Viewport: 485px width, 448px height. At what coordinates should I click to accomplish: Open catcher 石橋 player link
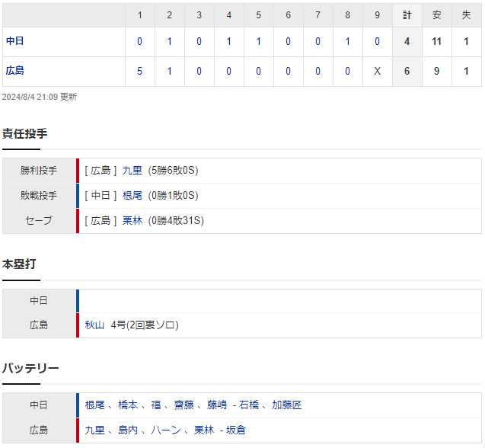click(x=249, y=405)
